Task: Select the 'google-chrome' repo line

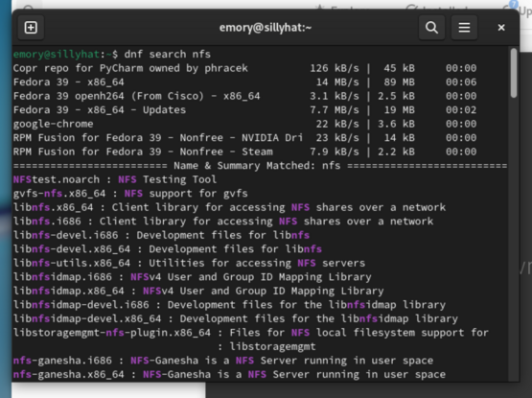Action: tap(244, 124)
